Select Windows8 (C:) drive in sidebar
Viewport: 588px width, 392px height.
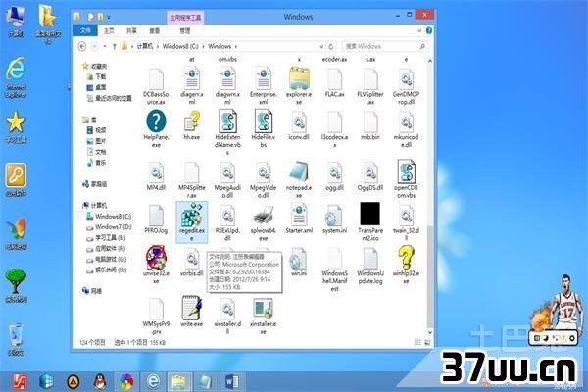point(109,217)
